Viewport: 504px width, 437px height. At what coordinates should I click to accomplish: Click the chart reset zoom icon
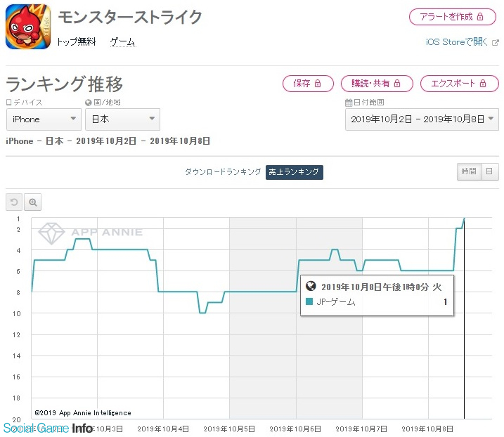[x=14, y=202]
